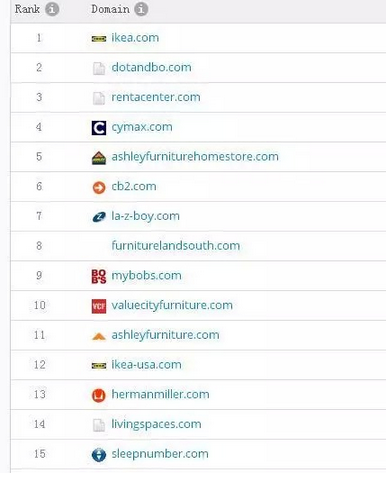Click the Domain column header

tap(110, 9)
